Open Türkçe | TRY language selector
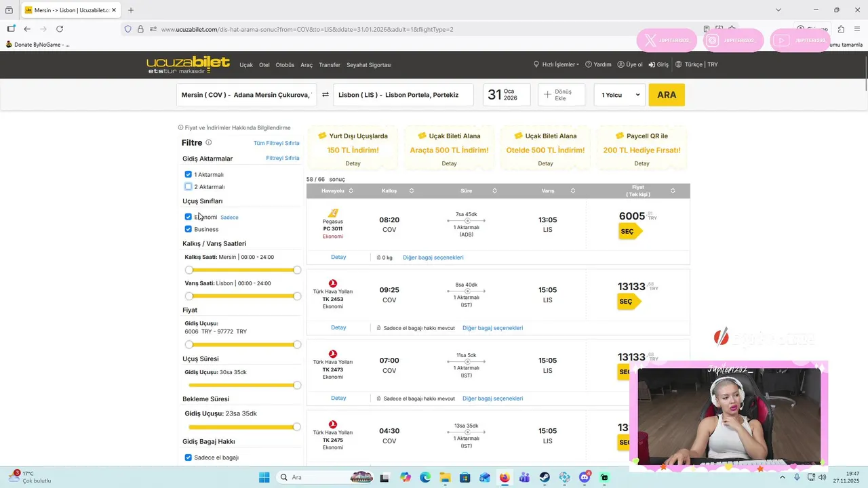The width and height of the screenshot is (868, 488). tap(696, 64)
